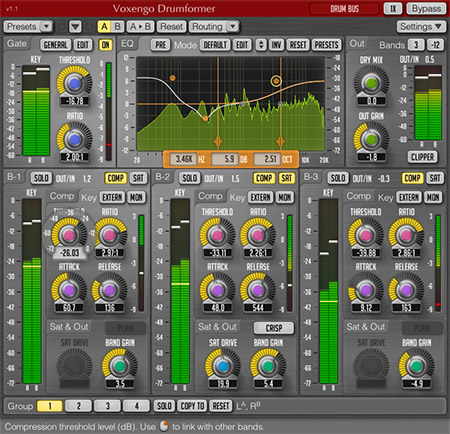Image resolution: width=450 pixels, height=434 pixels.
Task: Adjust the Gate THRESHOLD knob
Action: tap(74, 83)
